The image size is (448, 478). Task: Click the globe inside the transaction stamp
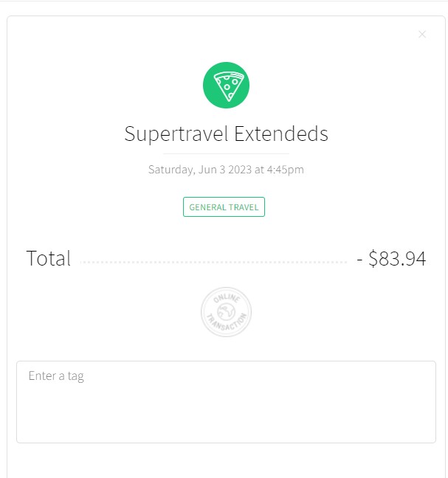pyautogui.click(x=226, y=312)
